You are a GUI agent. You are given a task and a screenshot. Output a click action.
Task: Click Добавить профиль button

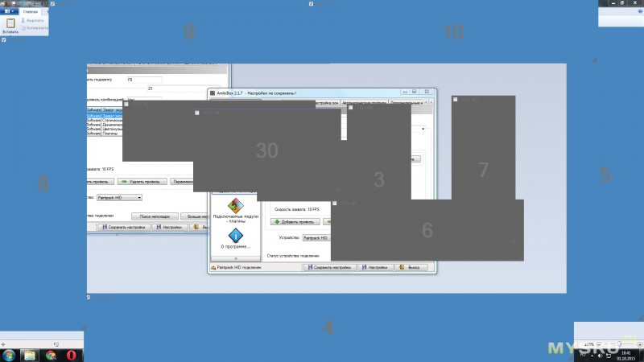tap(295, 222)
